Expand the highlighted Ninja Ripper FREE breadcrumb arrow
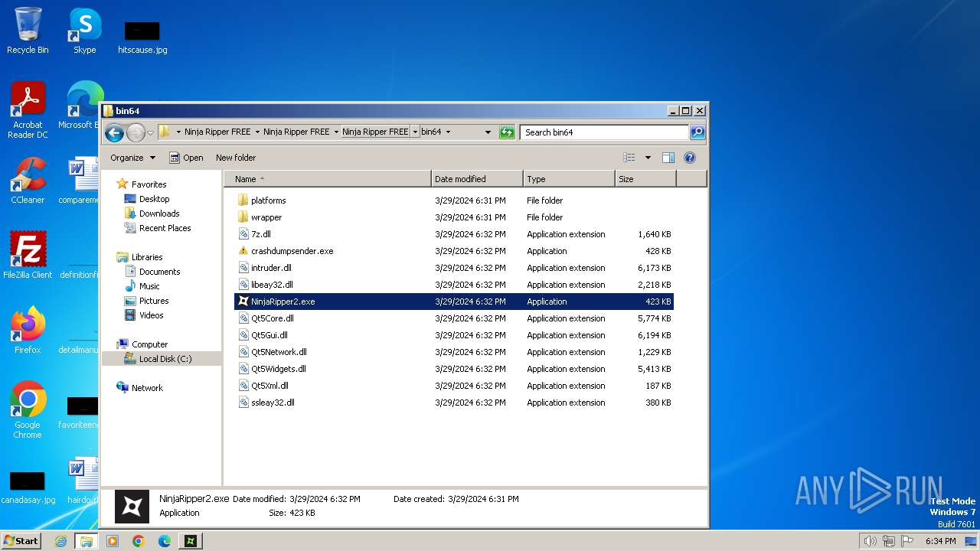This screenshot has width=980, height=551. click(415, 132)
